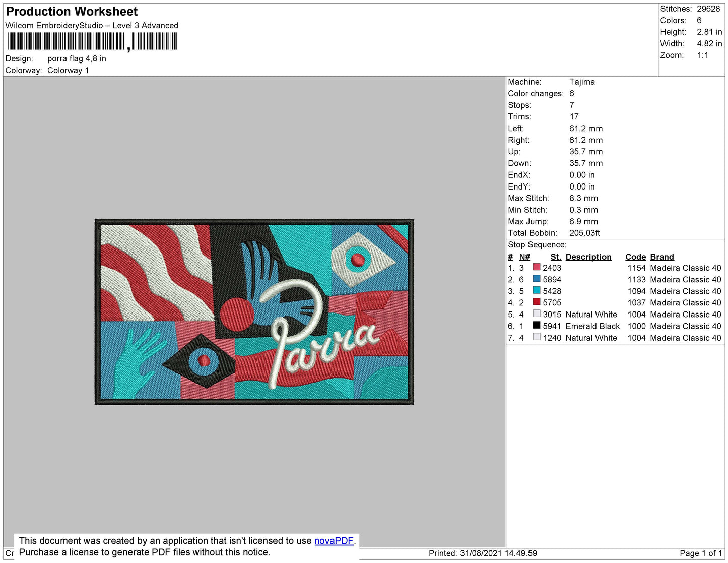Click the novaPDF hyperlink

point(335,541)
